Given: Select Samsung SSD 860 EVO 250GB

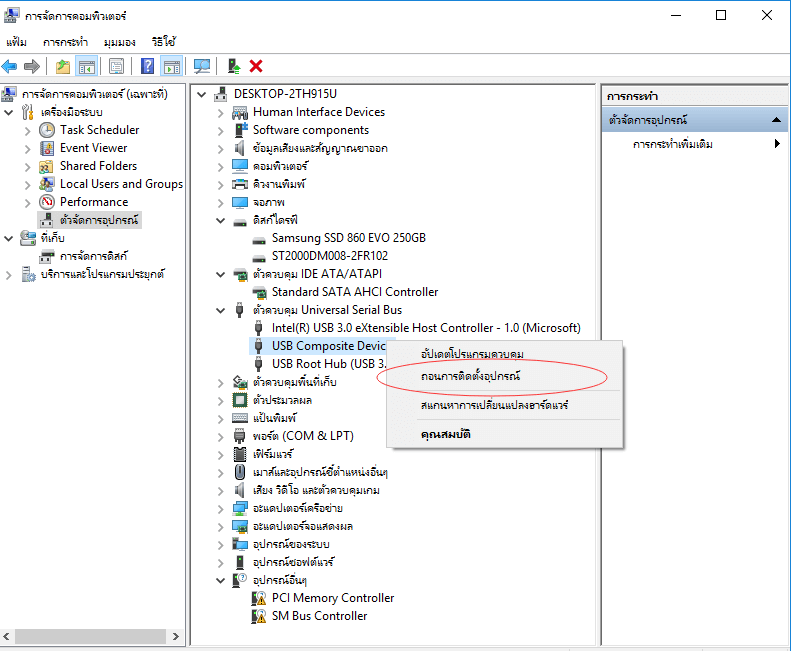Looking at the screenshot, I should point(348,238).
